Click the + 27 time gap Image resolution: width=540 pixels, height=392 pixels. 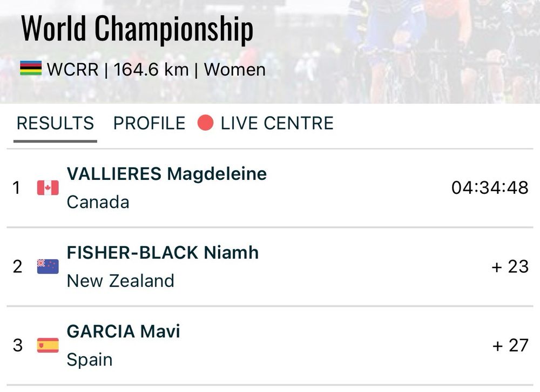[510, 346]
